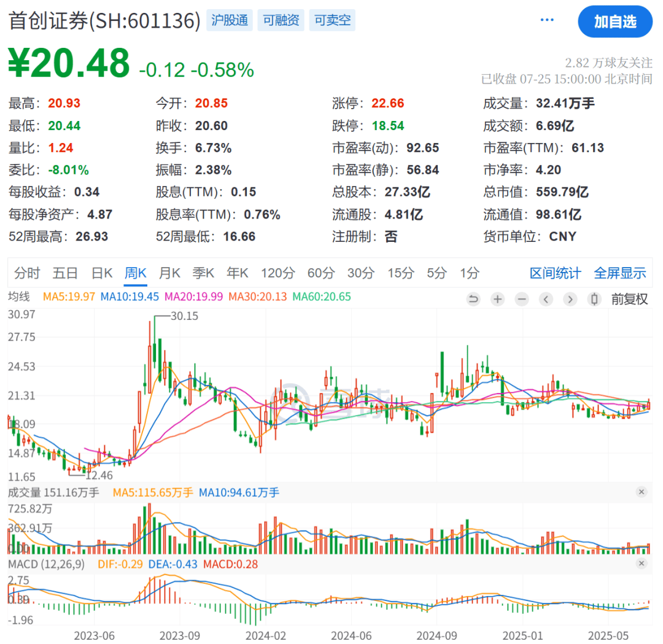Switch to the 120分 chart tab

point(277,273)
